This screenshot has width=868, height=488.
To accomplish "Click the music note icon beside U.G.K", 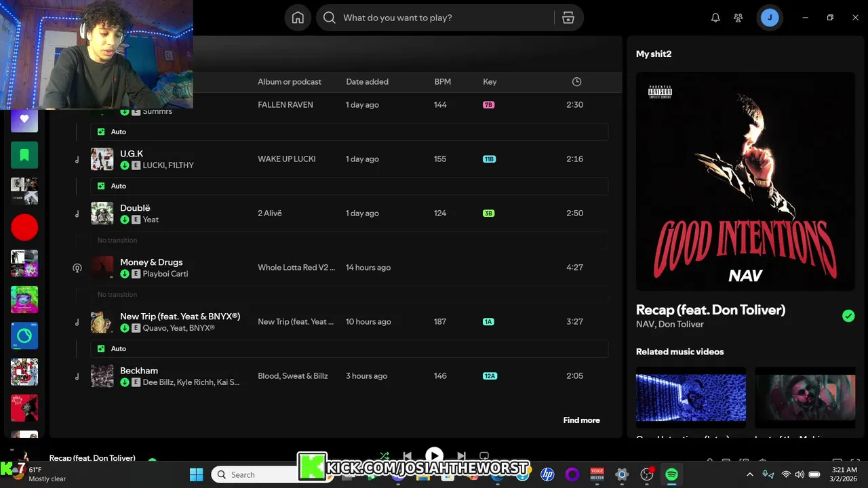I will point(77,159).
